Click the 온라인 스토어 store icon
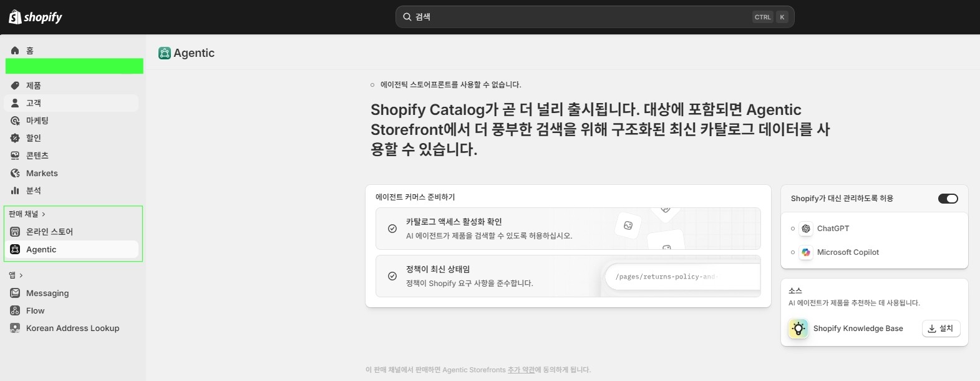 click(15, 232)
